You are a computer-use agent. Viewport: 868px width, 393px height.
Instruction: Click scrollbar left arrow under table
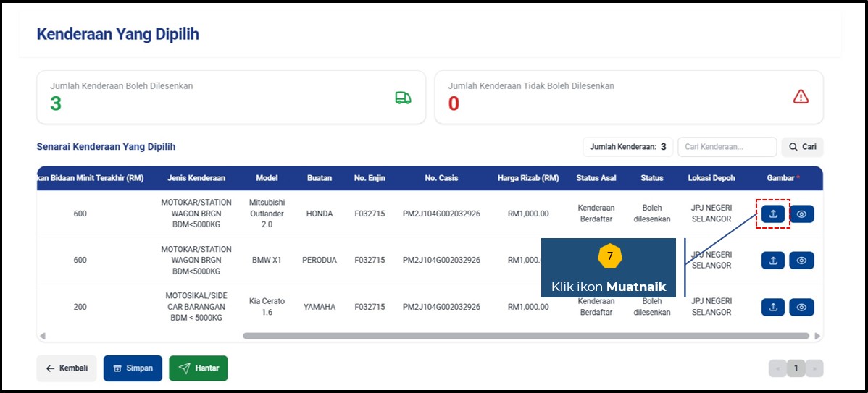[x=42, y=336]
